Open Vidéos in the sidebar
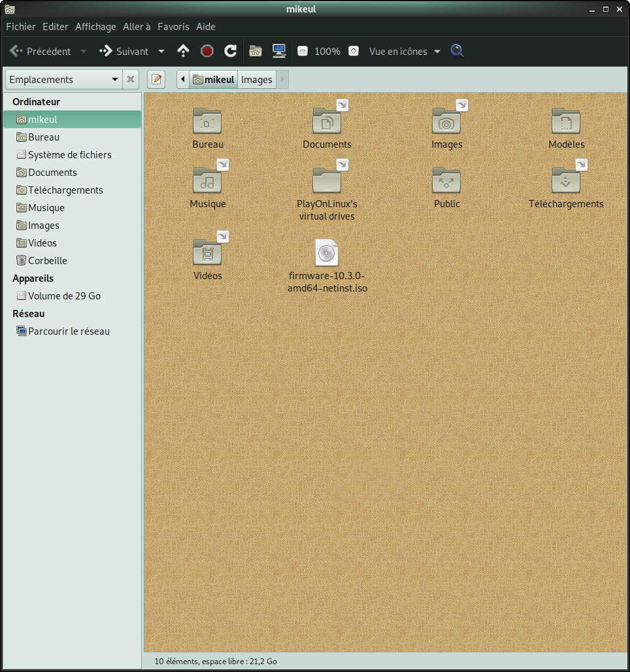The width and height of the screenshot is (630, 672). [72, 243]
